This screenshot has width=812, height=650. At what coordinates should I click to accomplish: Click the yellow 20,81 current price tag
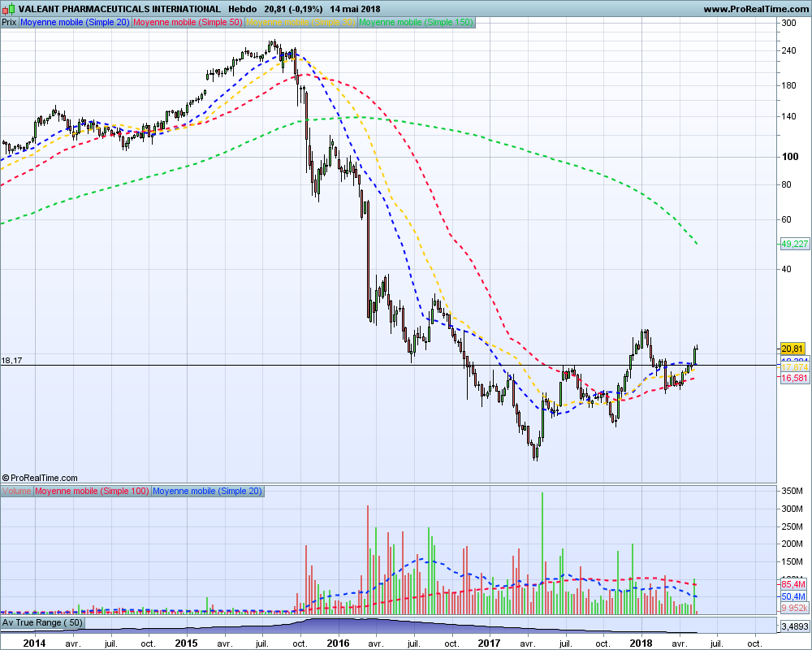793,349
